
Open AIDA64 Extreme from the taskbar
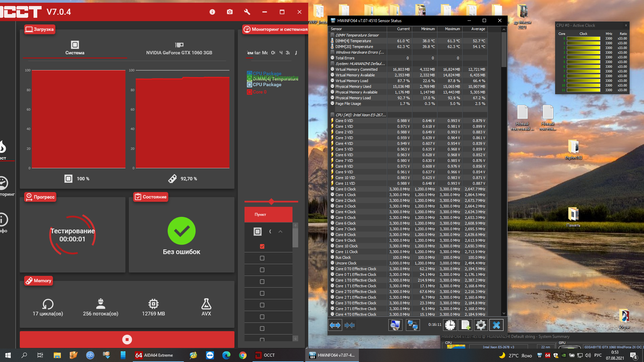pyautogui.click(x=154, y=355)
